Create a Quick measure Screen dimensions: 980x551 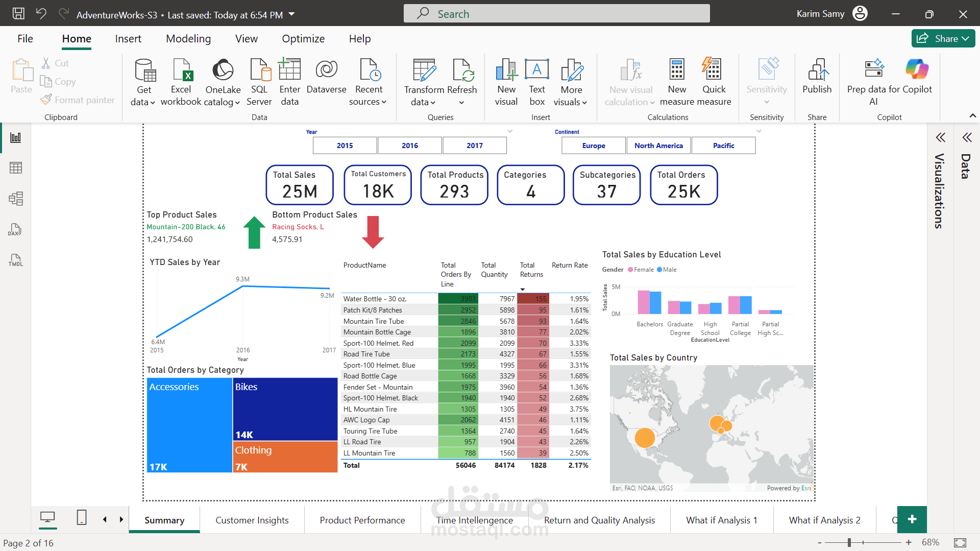coord(714,82)
